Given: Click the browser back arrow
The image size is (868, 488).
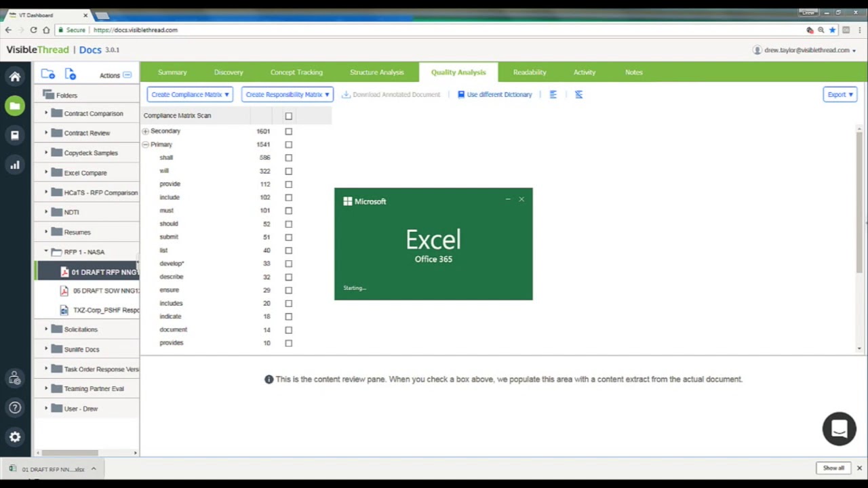Looking at the screenshot, I should (x=8, y=30).
